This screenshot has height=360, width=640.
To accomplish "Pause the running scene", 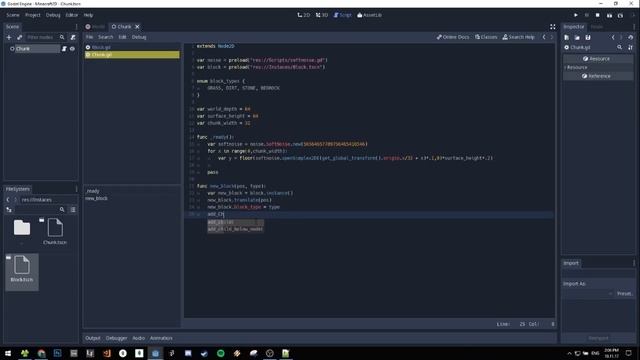I will pyautogui.click(x=587, y=15).
